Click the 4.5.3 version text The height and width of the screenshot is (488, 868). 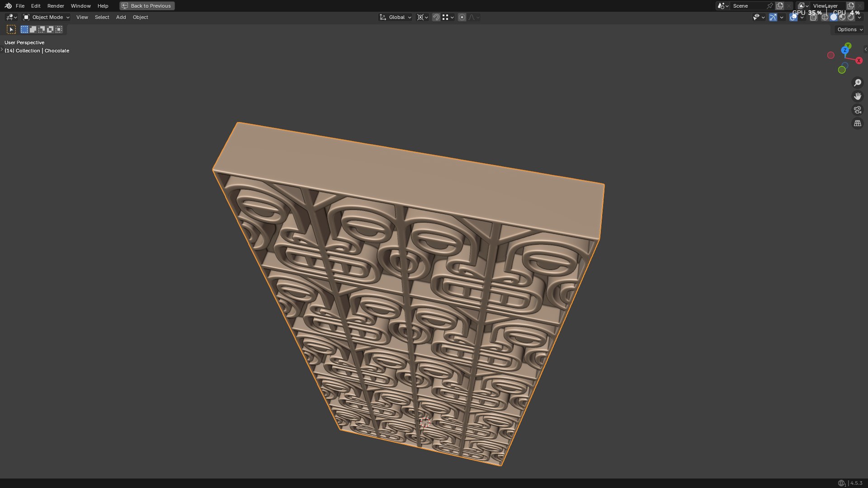(856, 483)
